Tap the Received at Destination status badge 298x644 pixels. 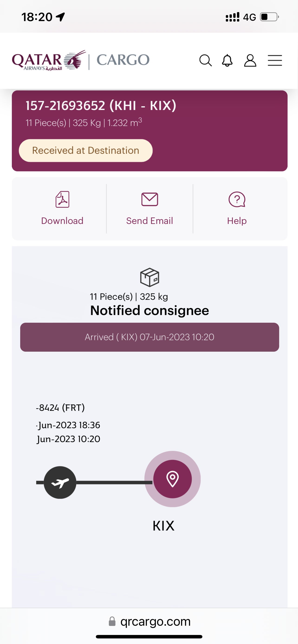[x=86, y=150]
